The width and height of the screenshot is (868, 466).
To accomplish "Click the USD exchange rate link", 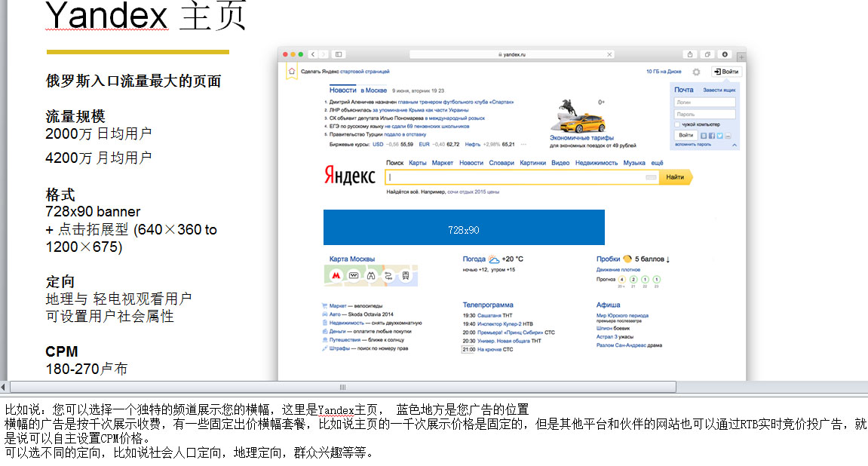I will 378,145.
